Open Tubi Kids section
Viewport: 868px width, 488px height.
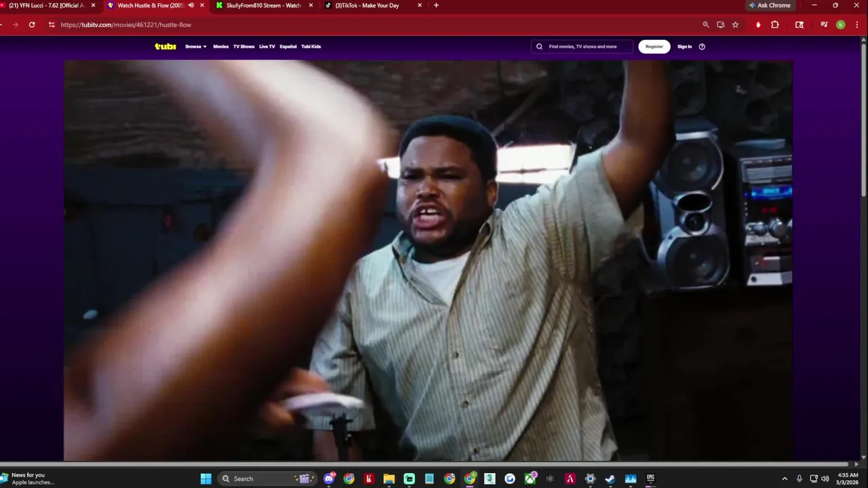311,47
